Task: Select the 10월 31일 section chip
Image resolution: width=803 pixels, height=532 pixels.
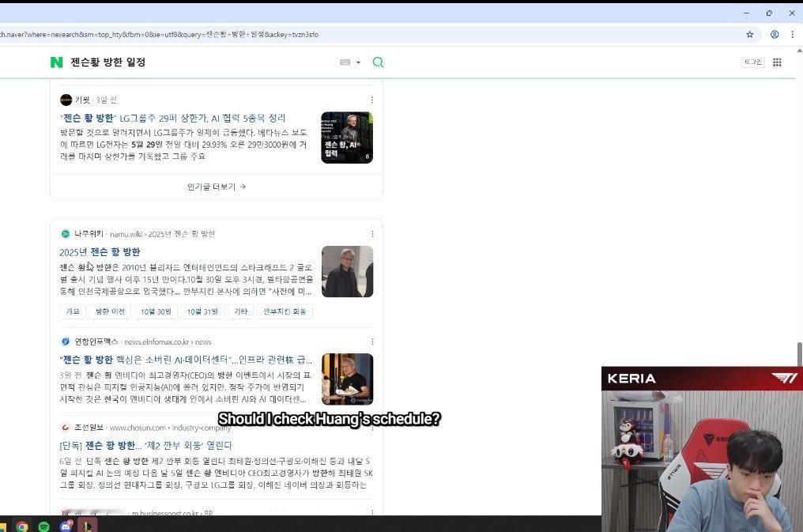Action: 202,311
